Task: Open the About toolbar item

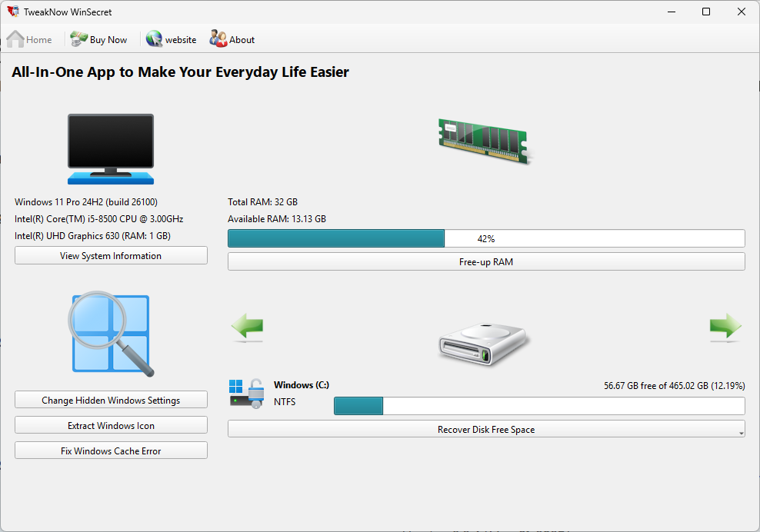Action: pyautogui.click(x=232, y=39)
